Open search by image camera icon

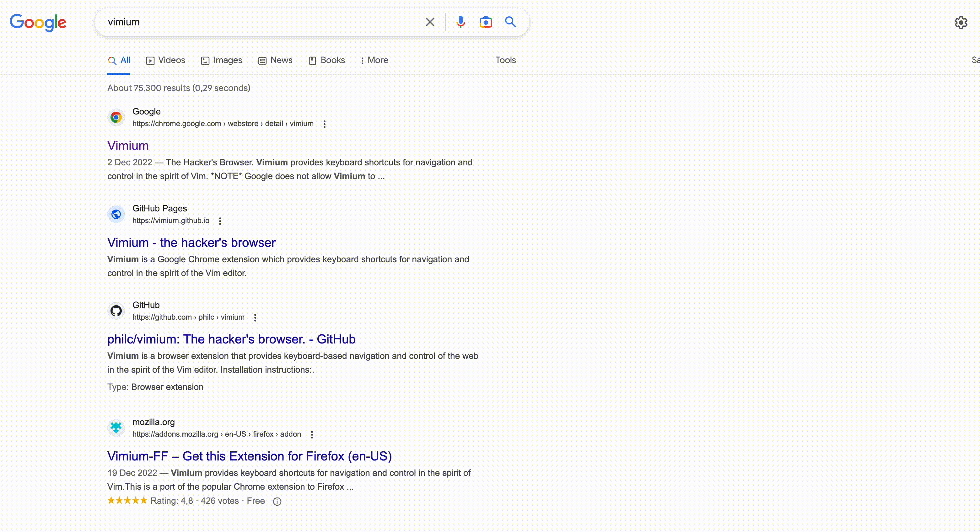point(485,22)
